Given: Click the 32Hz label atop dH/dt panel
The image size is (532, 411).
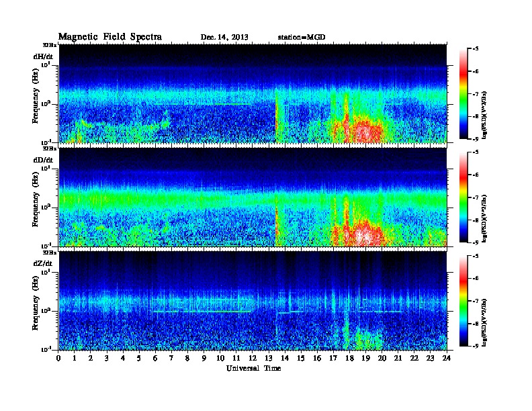Looking at the screenshot, I should coord(49,45).
